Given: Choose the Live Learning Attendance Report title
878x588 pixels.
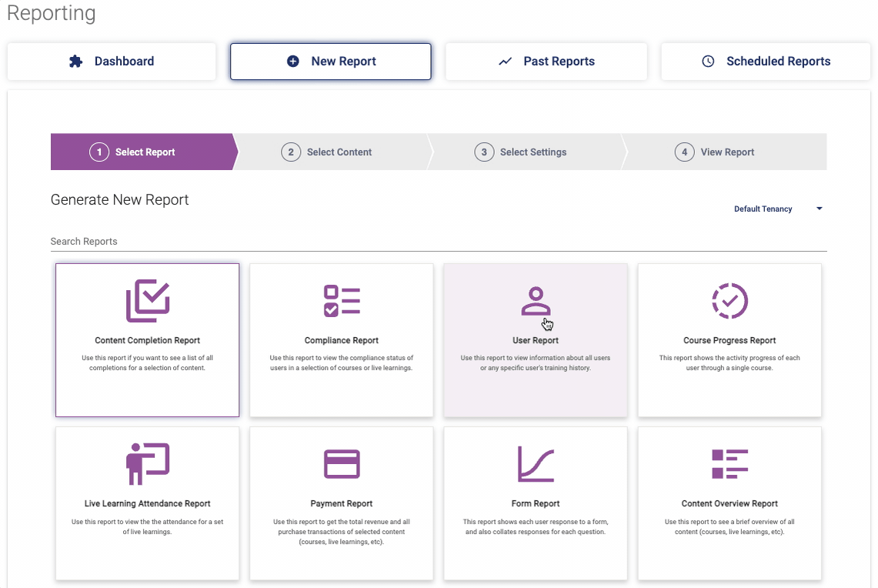Looking at the screenshot, I should click(x=147, y=503).
